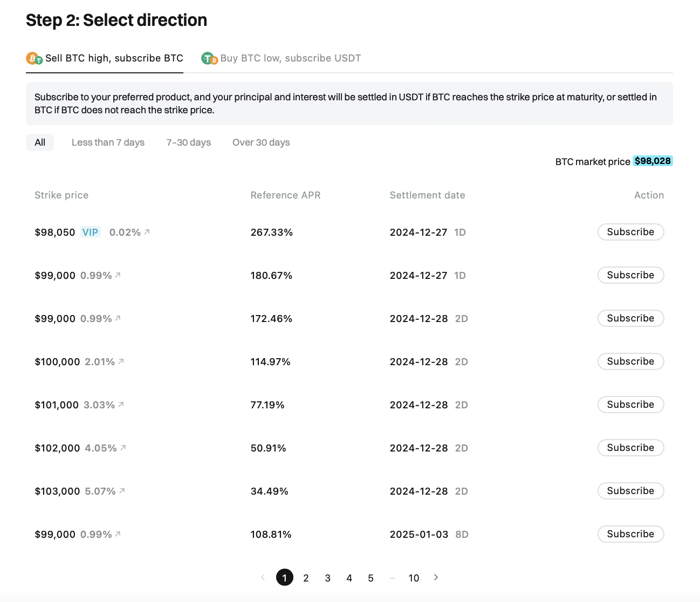Subscribe to $99,000 product with 172.46% APR
The image size is (700, 602).
[x=630, y=318]
